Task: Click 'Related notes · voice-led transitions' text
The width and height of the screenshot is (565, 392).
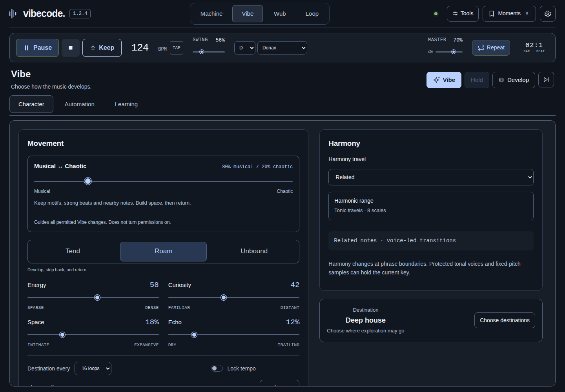Action: point(395,241)
